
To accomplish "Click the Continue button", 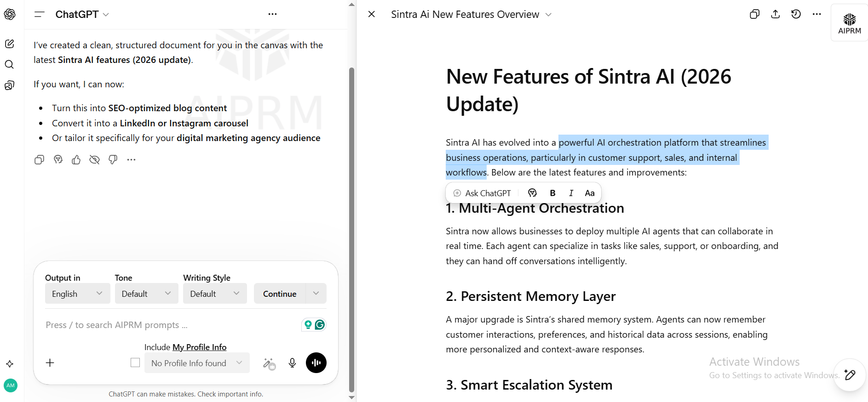I will point(280,294).
